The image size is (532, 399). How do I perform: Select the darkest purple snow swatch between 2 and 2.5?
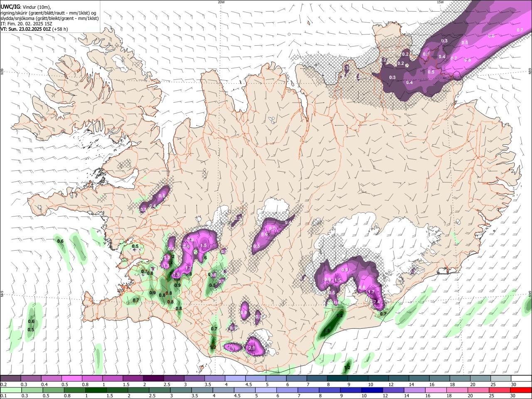point(153,379)
